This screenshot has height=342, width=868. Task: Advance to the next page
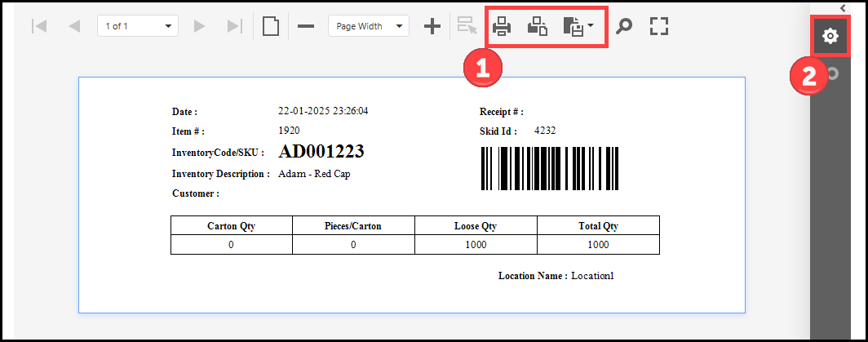(199, 26)
